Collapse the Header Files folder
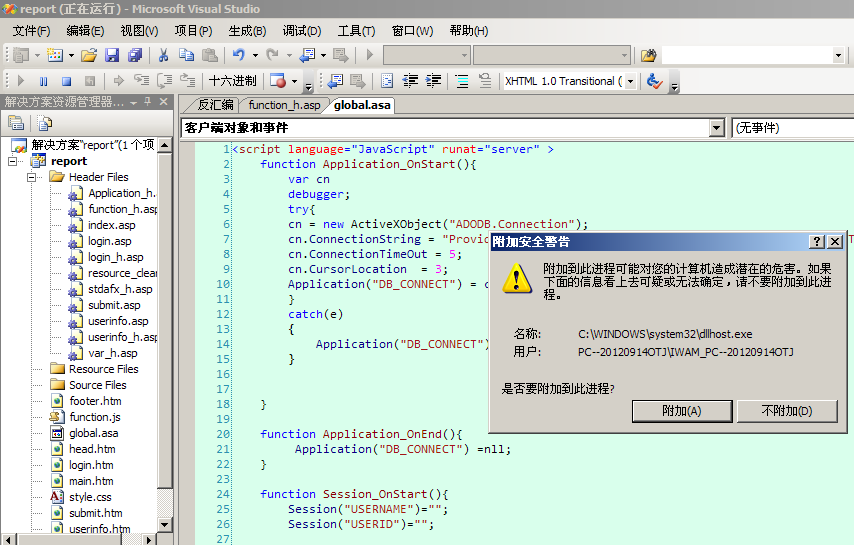854x545 pixels. [32, 177]
